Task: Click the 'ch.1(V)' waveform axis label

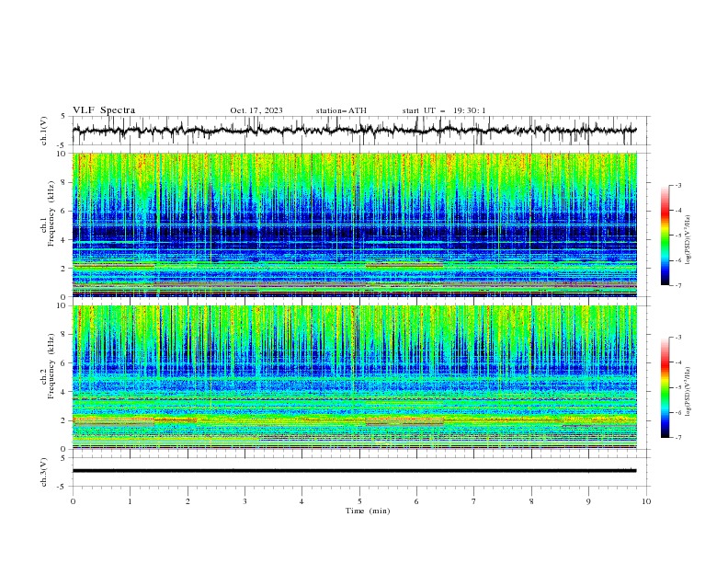Action: pos(44,131)
